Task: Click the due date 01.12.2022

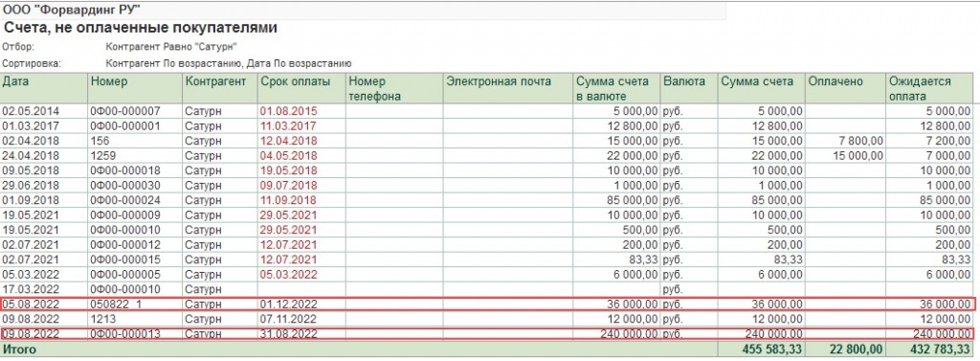Action: [289, 305]
